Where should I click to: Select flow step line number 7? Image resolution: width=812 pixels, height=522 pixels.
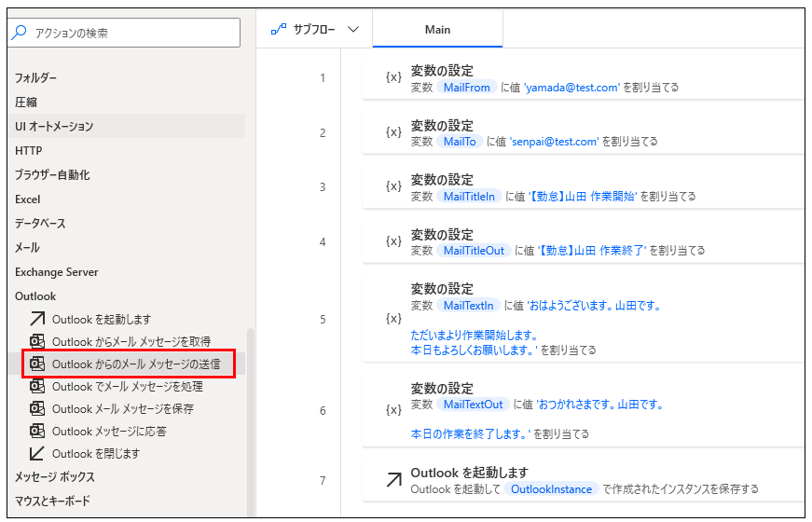click(323, 481)
